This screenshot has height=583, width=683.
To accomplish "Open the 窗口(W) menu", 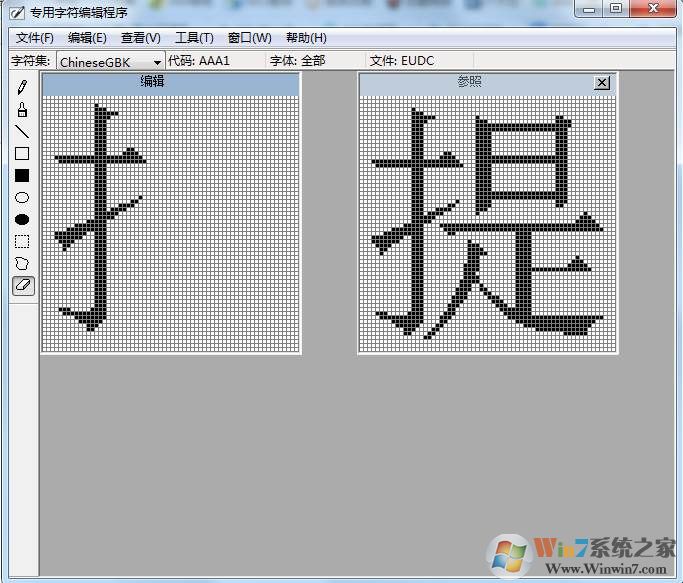I will point(249,38).
